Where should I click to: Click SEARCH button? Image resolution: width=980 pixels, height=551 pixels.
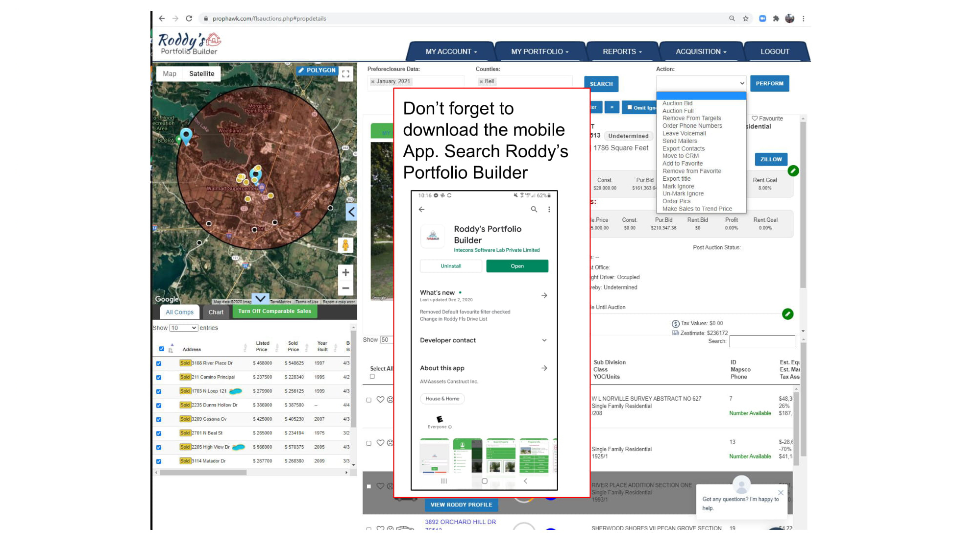pyautogui.click(x=601, y=84)
